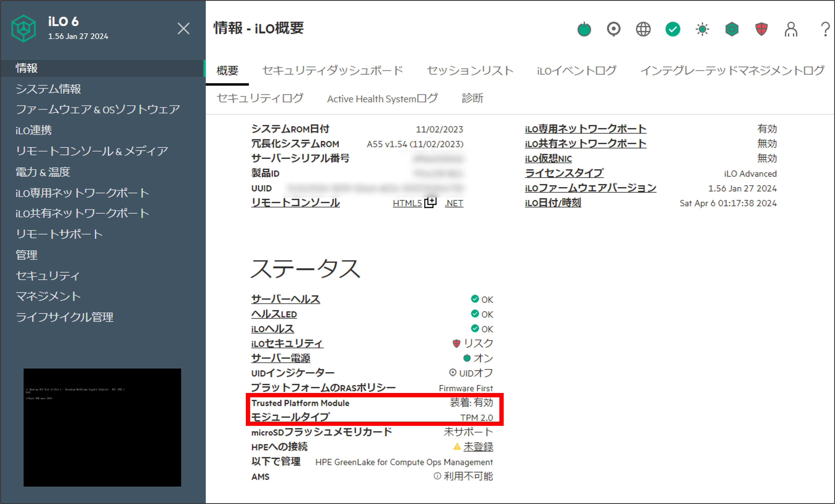Screen dimensions: 835x504
Task: Click the UID indicator icon in header
Action: pyautogui.click(x=614, y=29)
